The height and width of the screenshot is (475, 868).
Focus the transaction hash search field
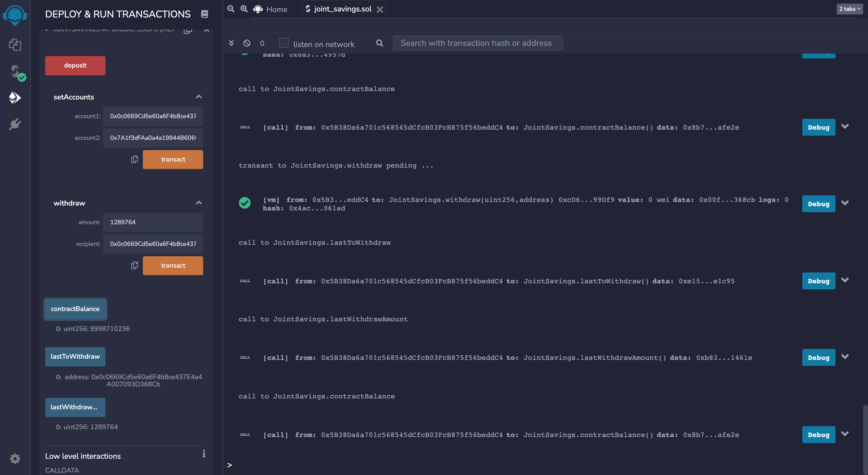[478, 43]
